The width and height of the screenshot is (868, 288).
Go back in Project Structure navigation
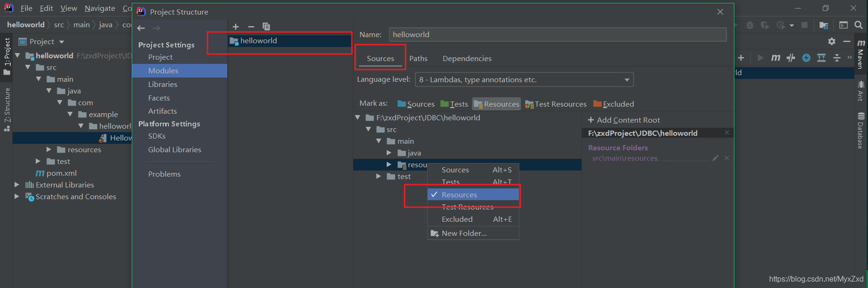pyautogui.click(x=141, y=28)
